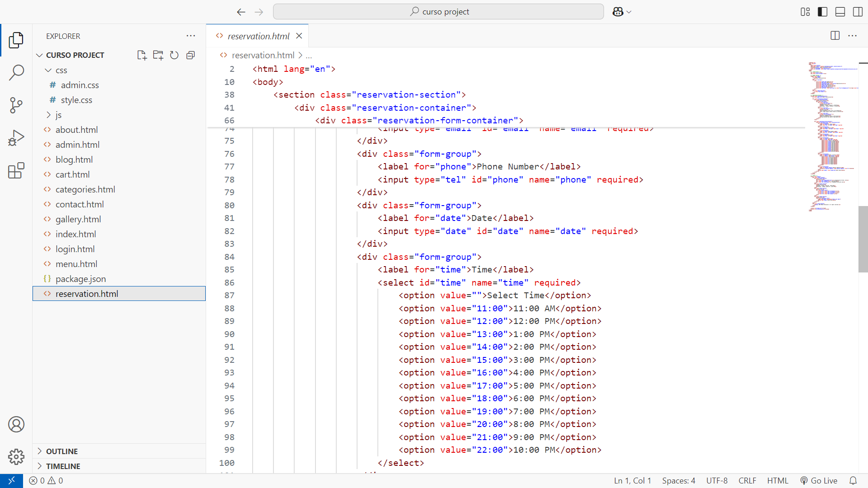
Task: Open package.json in explorer
Action: point(80,279)
